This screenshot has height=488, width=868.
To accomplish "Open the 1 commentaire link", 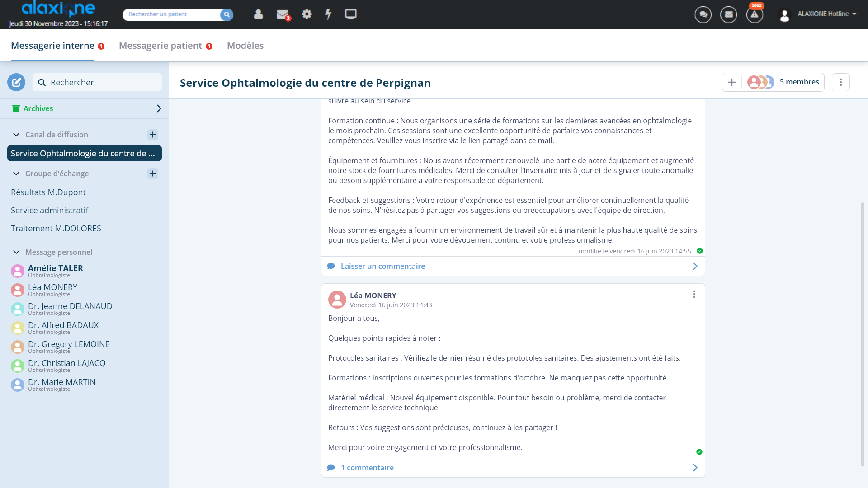I will [367, 468].
